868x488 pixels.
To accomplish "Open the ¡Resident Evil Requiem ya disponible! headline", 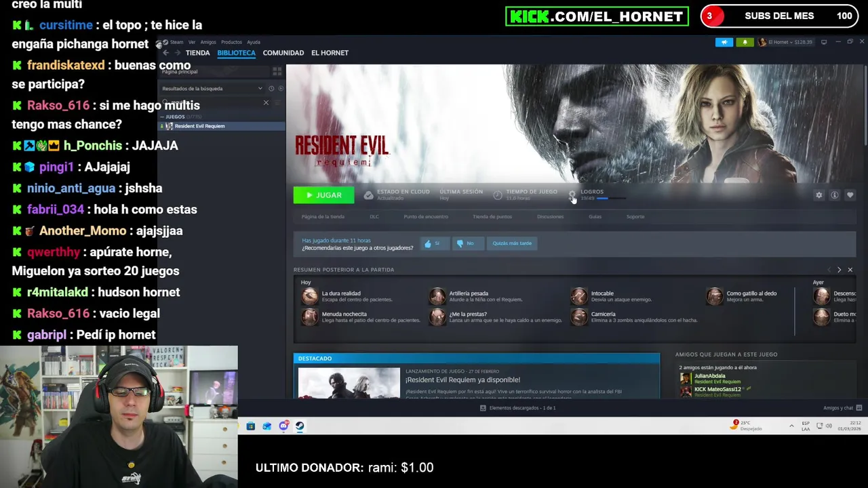I will coord(462,380).
